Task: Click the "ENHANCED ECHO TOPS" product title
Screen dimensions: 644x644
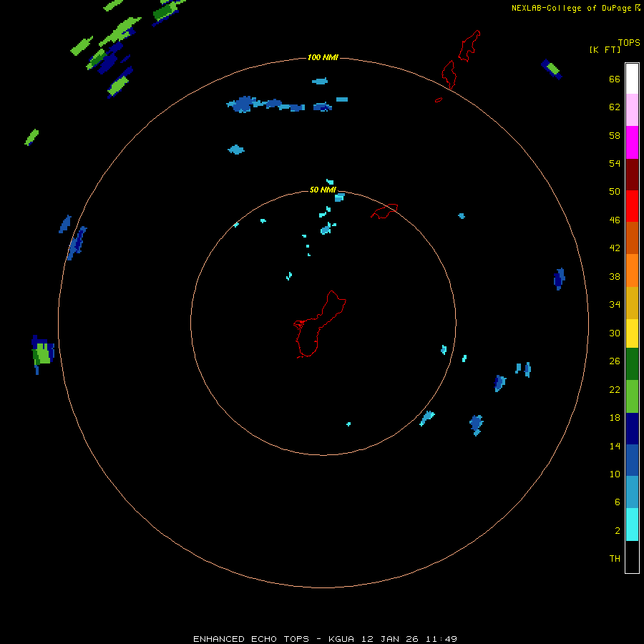Action: point(251,639)
